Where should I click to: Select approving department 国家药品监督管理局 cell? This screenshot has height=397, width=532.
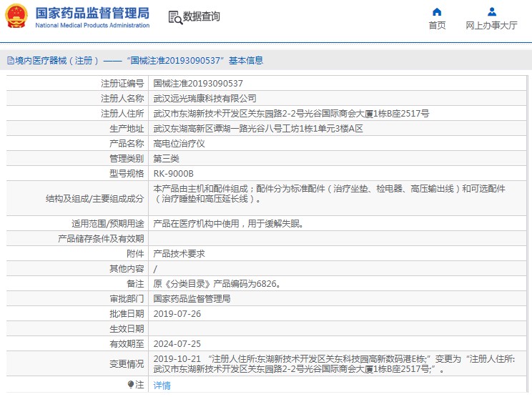(192, 298)
